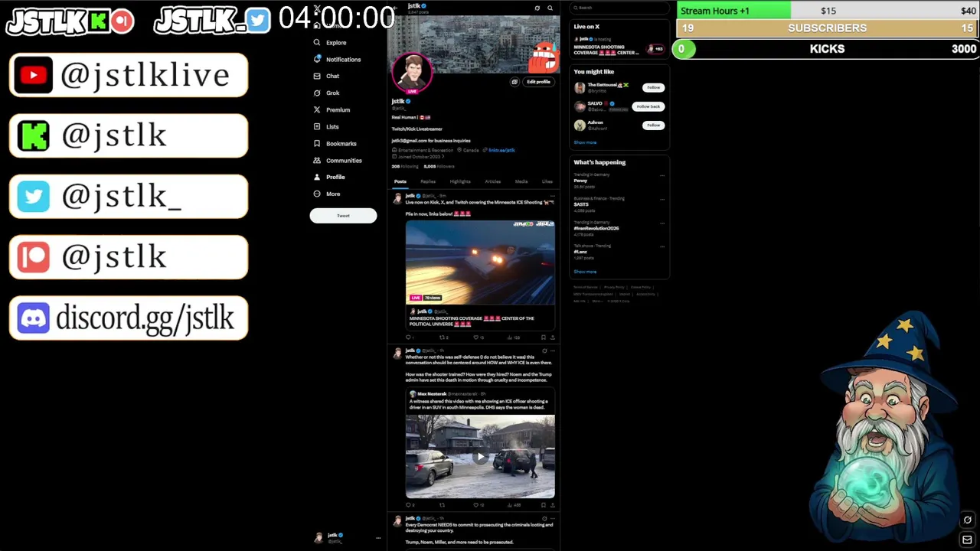Repost the Minnesota ICE Shooting live post
The height and width of the screenshot is (551, 980).
point(443,337)
